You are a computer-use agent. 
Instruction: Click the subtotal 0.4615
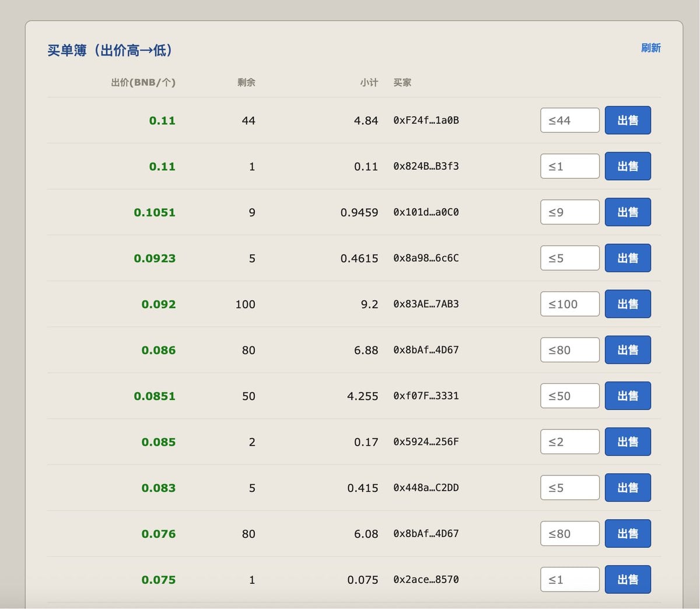coord(359,258)
